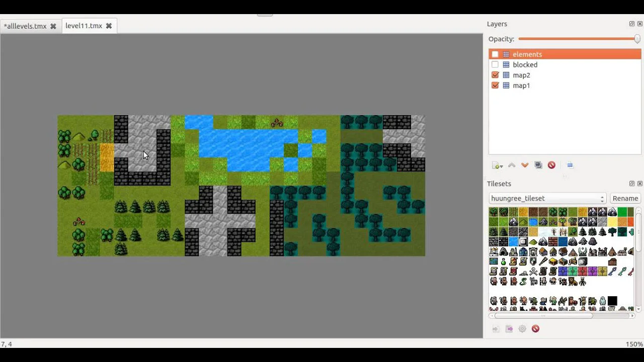The width and height of the screenshot is (644, 362).
Task: Remove the selected layer
Action: point(551,165)
